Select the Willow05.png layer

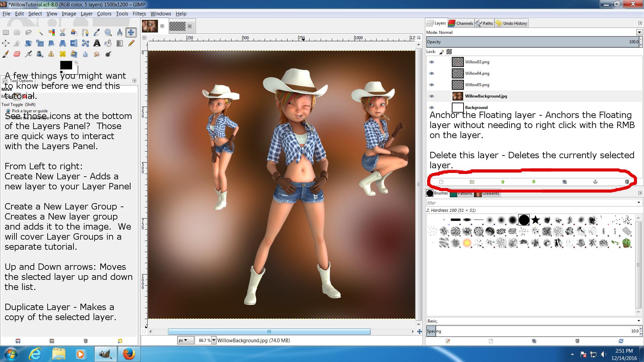pyautogui.click(x=477, y=85)
